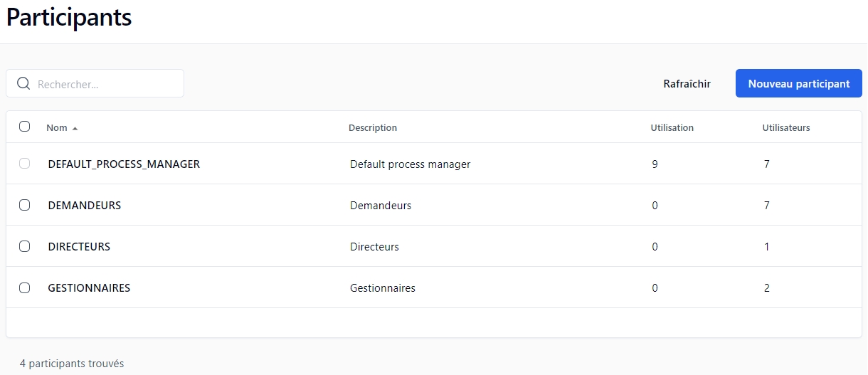The height and width of the screenshot is (375, 868).
Task: Sort by the Utilisation column header
Action: 672,128
